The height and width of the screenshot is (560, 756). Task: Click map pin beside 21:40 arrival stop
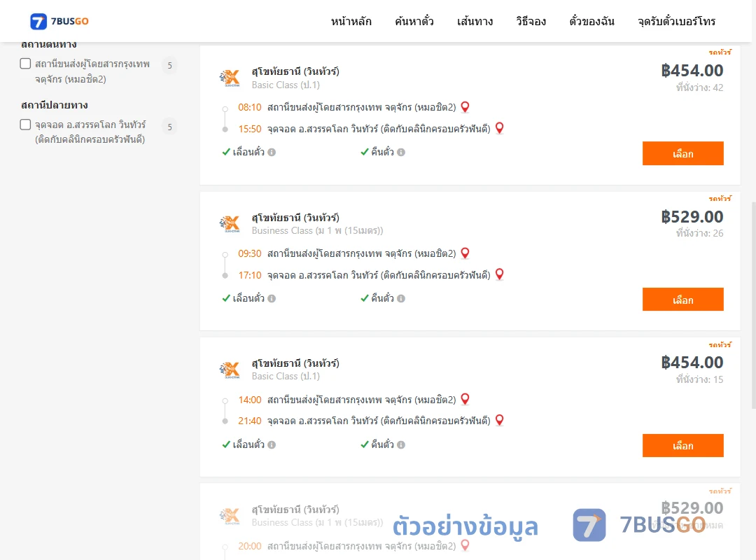point(500,420)
